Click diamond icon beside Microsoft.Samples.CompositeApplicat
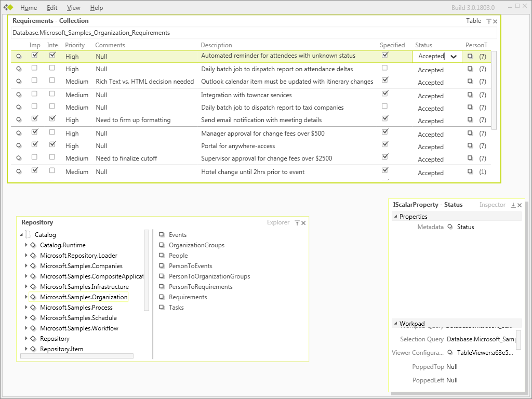The image size is (532, 399). point(33,276)
